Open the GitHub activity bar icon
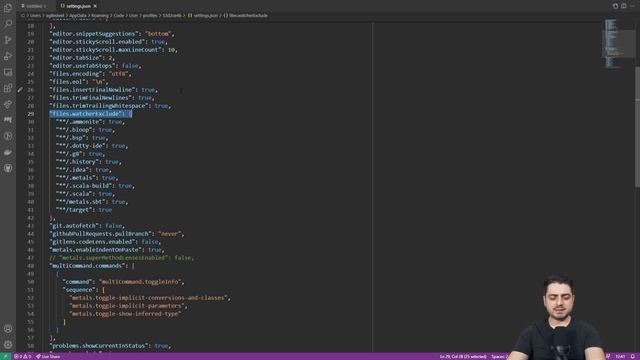 pyautogui.click(x=8, y=168)
